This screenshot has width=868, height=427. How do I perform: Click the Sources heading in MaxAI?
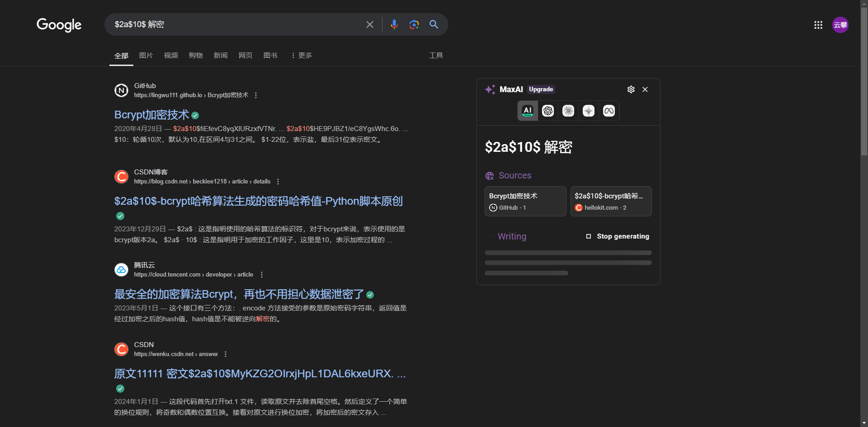(515, 176)
